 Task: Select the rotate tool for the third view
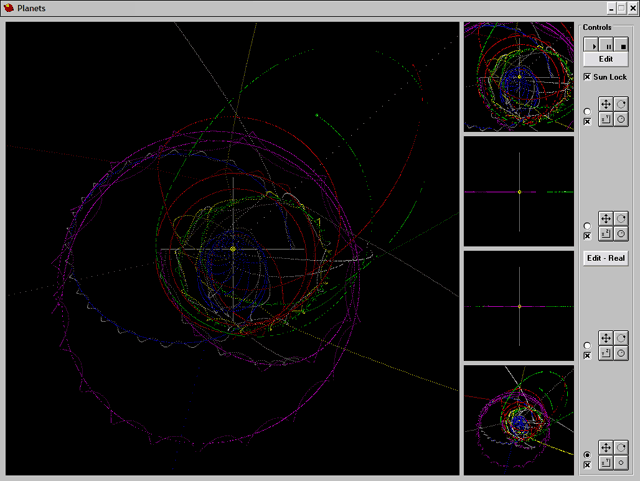click(x=621, y=338)
